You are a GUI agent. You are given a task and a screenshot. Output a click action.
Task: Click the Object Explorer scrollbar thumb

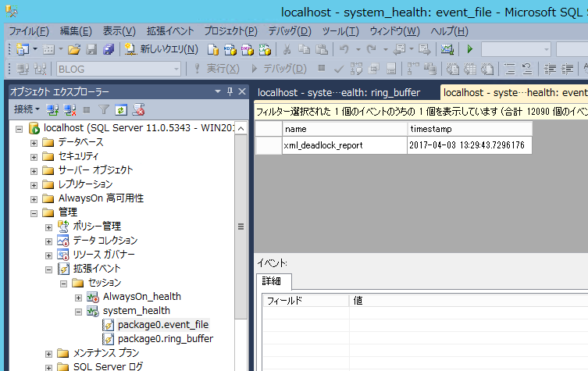click(241, 227)
